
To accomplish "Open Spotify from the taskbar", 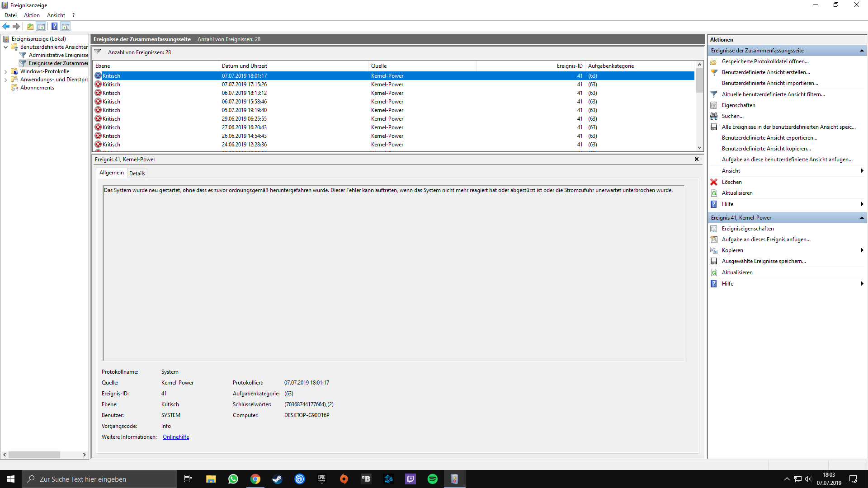I will [x=432, y=479].
